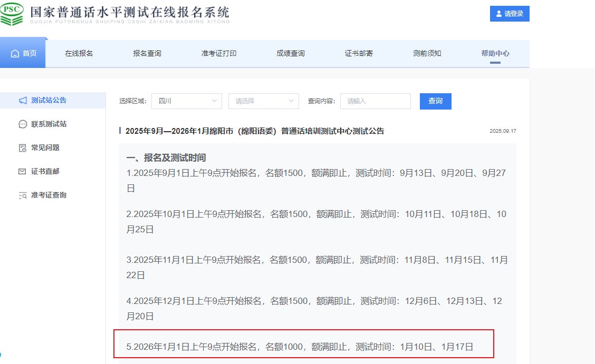Screen dimensions: 595x364
Task: Expand the 请选择 sub-region dropdown
Action: coord(263,101)
